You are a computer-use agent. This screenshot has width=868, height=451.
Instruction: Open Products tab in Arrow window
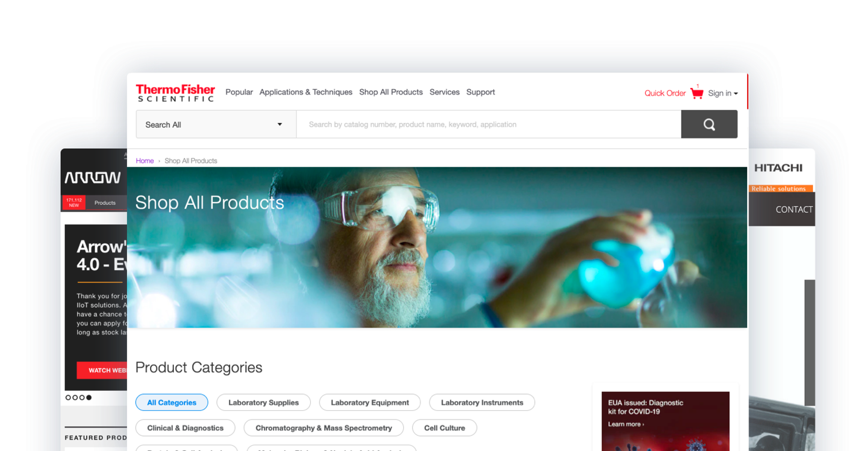pos(105,203)
